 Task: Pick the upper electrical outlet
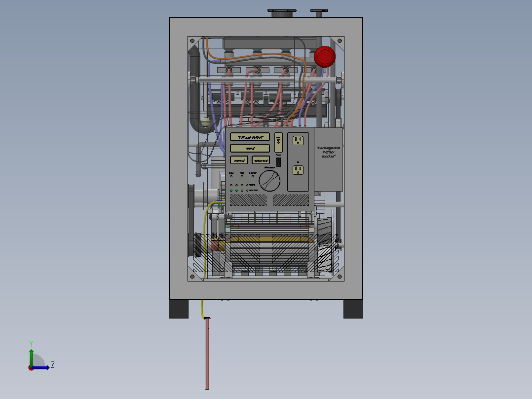(298, 140)
